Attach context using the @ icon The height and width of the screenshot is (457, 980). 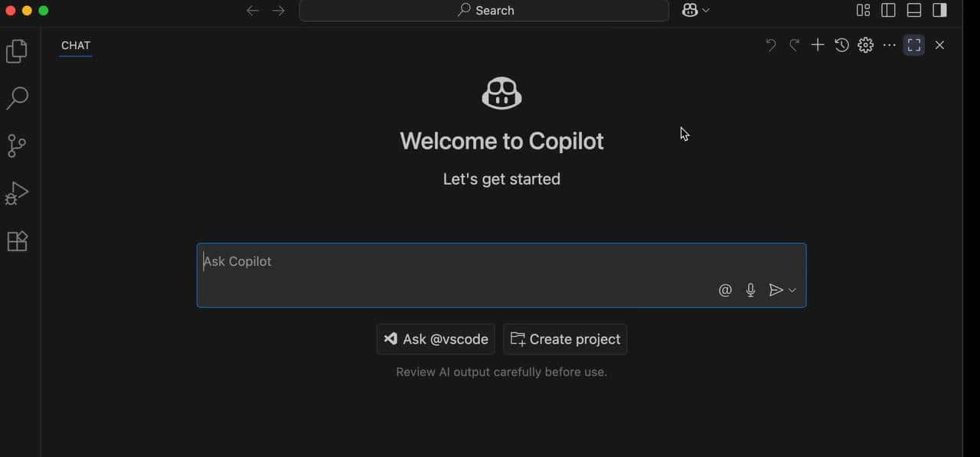click(725, 289)
